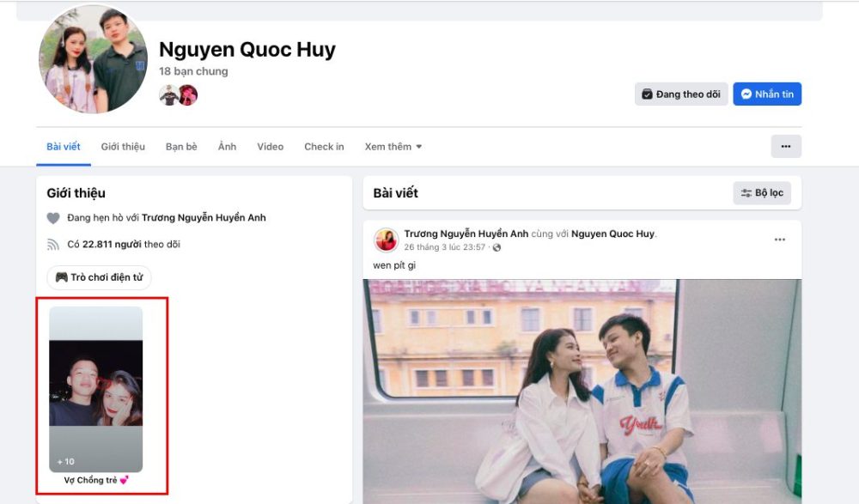Switch to the Video tab
Screen dimensions: 859x504
click(x=270, y=146)
